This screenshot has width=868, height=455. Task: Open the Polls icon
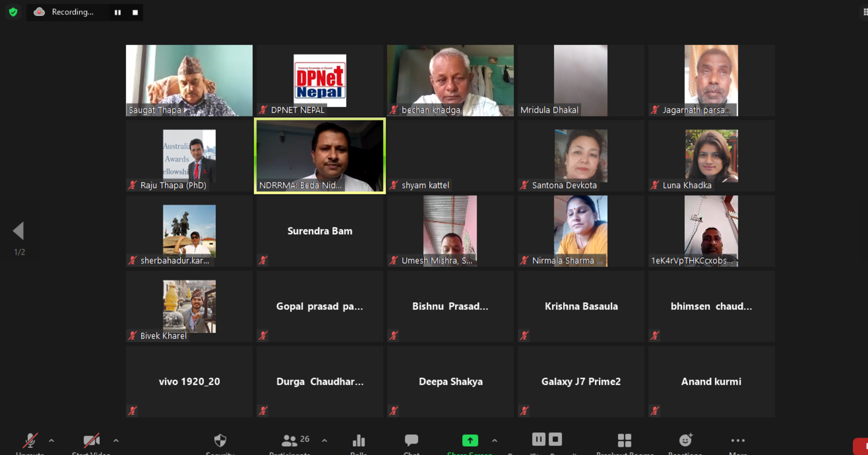point(359,441)
